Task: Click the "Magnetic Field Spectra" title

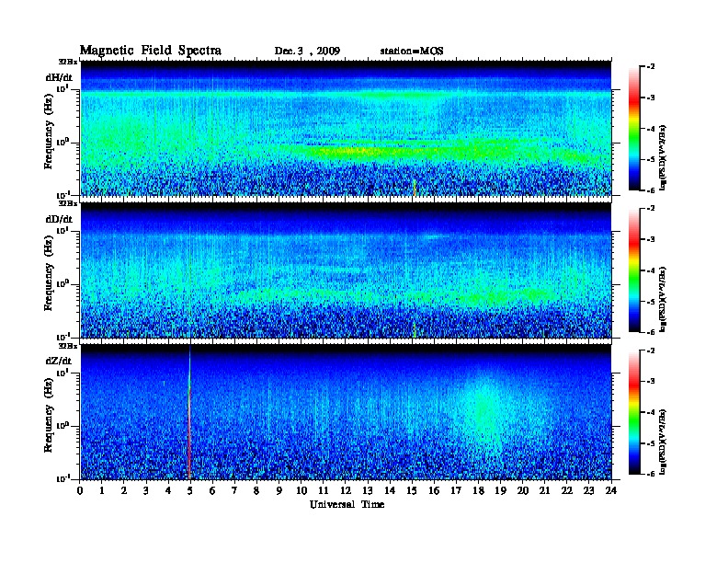Action: (151, 51)
